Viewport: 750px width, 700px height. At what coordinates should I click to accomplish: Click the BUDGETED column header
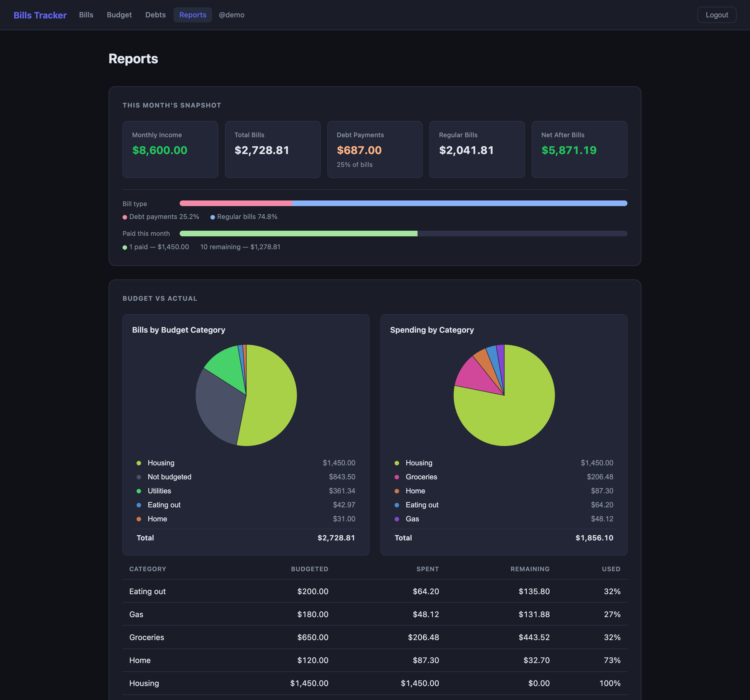tap(309, 569)
